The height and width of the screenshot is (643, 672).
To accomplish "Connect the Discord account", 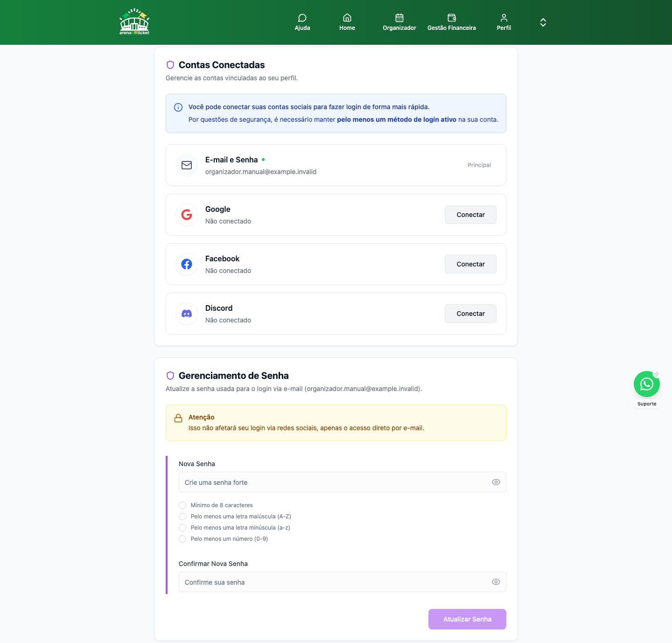I will point(470,314).
